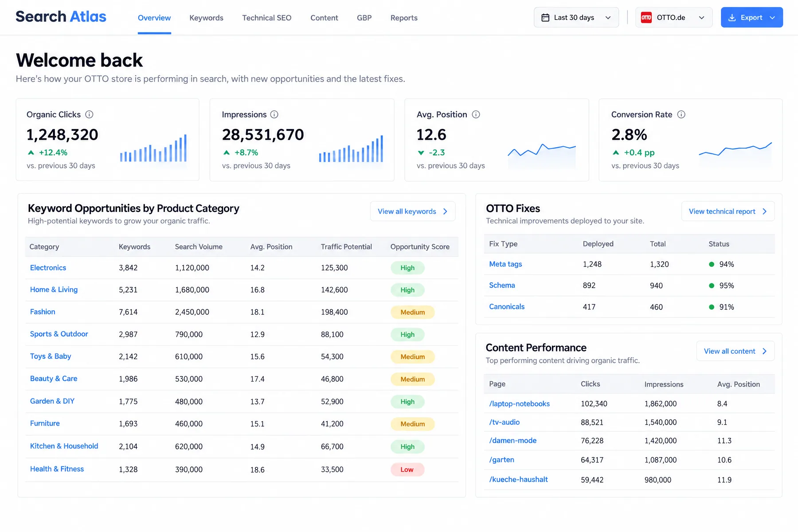Click the Fashion Medium score badge
The height and width of the screenshot is (532, 798).
(412, 312)
